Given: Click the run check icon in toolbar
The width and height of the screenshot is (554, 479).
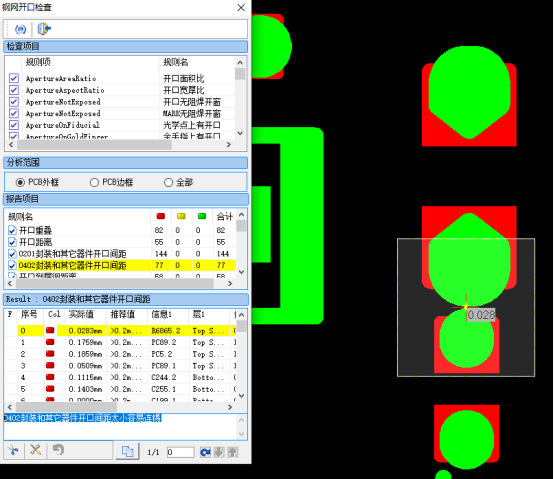Looking at the screenshot, I should tap(20, 29).
